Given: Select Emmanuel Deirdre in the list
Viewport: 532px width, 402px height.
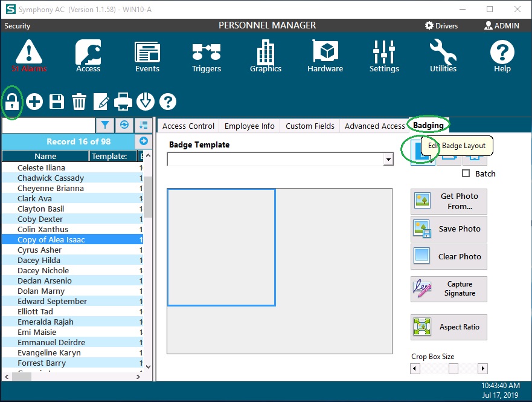Looking at the screenshot, I should (x=72, y=342).
